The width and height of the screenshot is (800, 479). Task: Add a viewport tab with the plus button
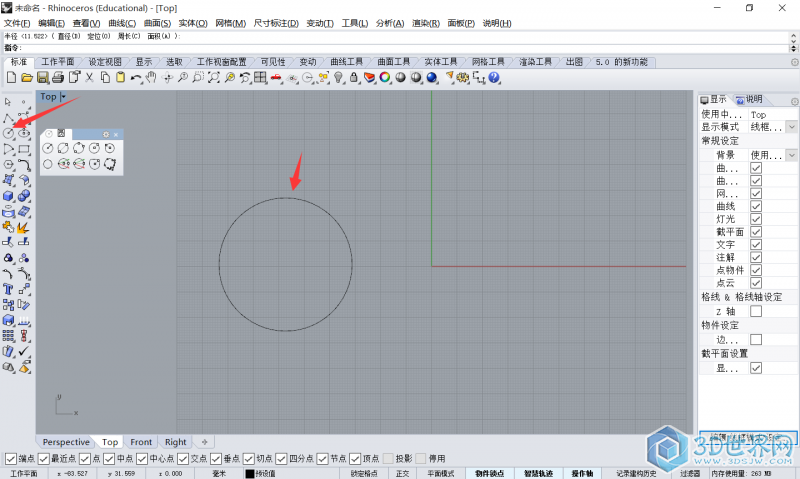tap(205, 442)
